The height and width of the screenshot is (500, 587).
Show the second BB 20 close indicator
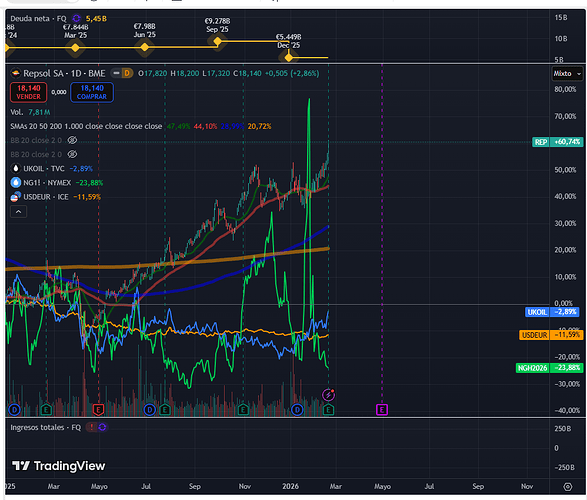72,154
